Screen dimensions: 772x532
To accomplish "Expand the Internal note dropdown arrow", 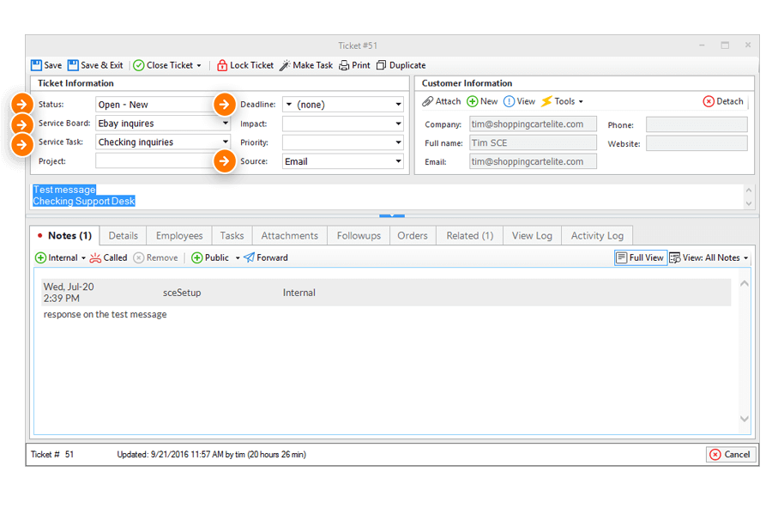I will click(83, 258).
